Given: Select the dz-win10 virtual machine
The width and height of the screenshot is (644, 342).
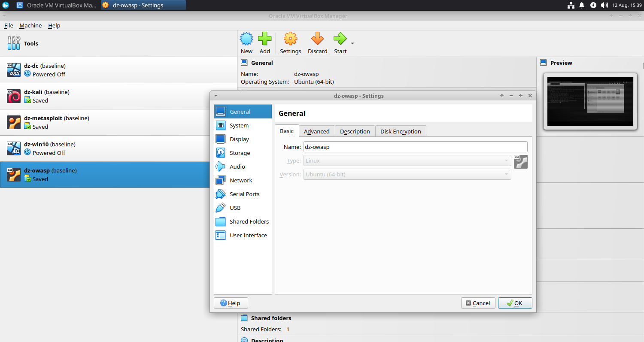Looking at the screenshot, I should pyautogui.click(x=118, y=148).
